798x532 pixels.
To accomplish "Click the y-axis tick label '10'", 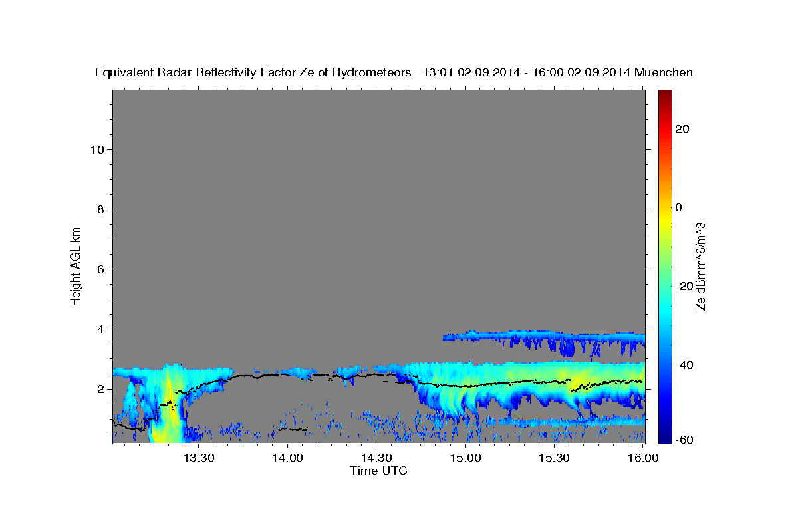I will point(96,149).
